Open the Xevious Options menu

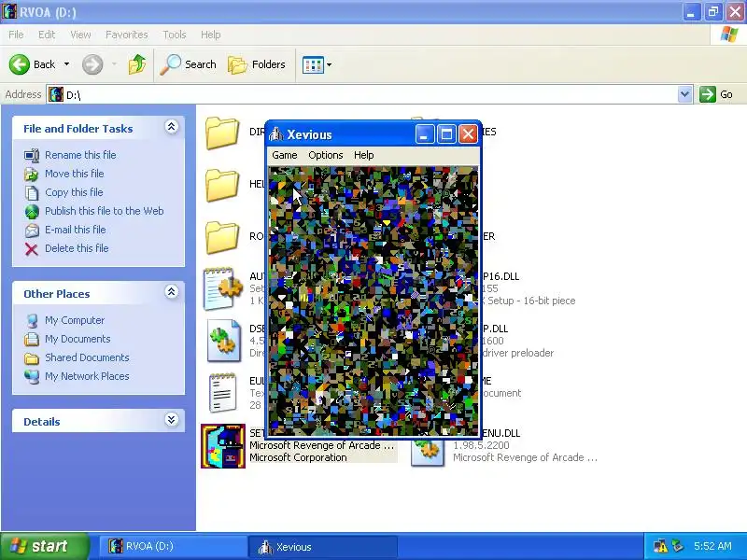[x=325, y=155]
